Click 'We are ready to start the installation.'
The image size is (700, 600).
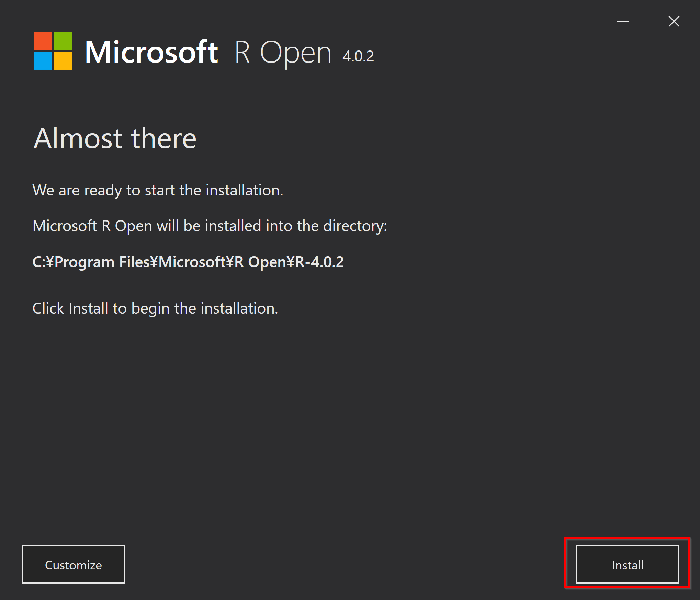tap(158, 190)
